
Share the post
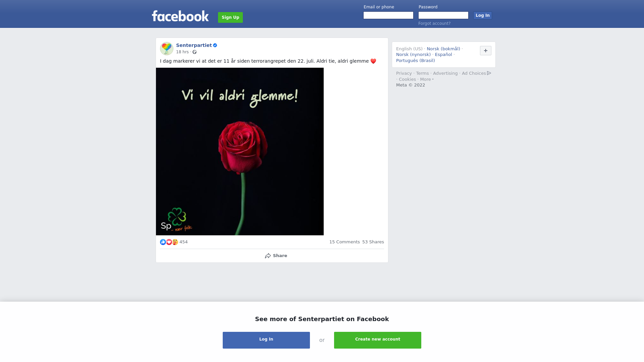tap(276, 256)
